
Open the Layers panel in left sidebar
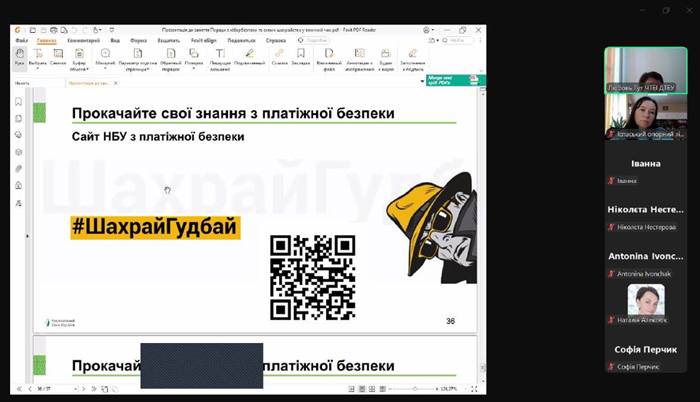(x=19, y=151)
